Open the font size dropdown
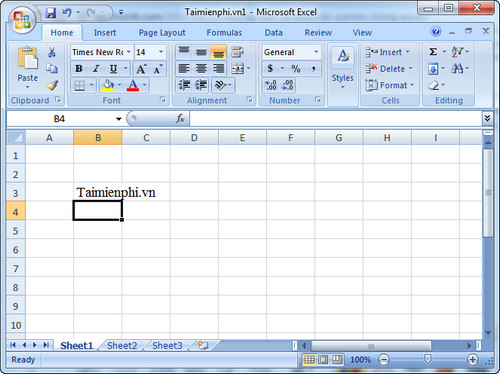500x374 pixels. 161,52
